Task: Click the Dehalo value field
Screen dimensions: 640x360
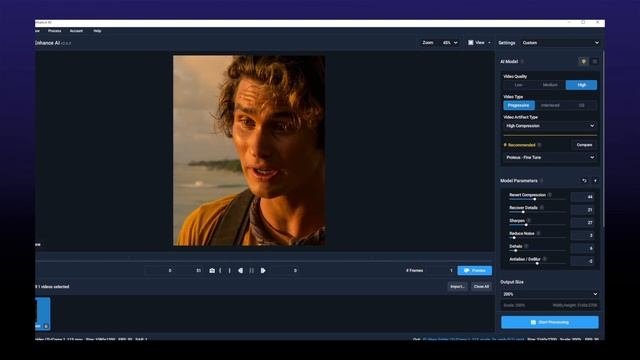Action: 582,248
